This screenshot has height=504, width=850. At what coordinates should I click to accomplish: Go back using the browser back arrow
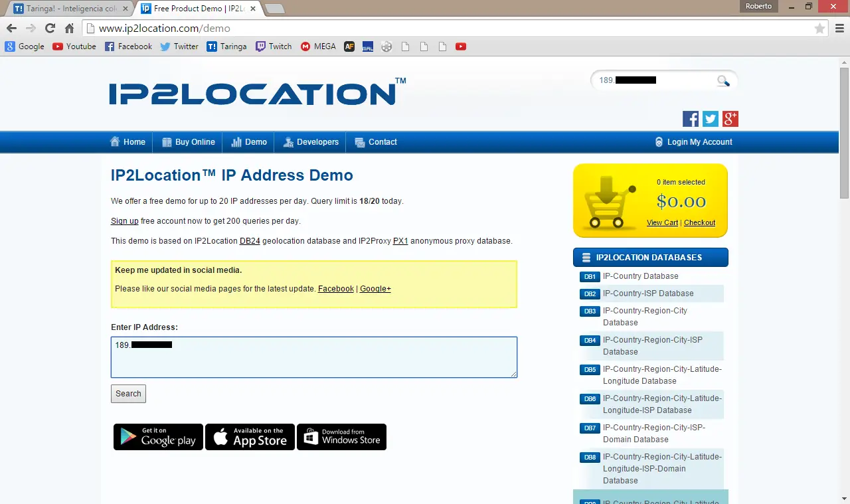point(11,29)
